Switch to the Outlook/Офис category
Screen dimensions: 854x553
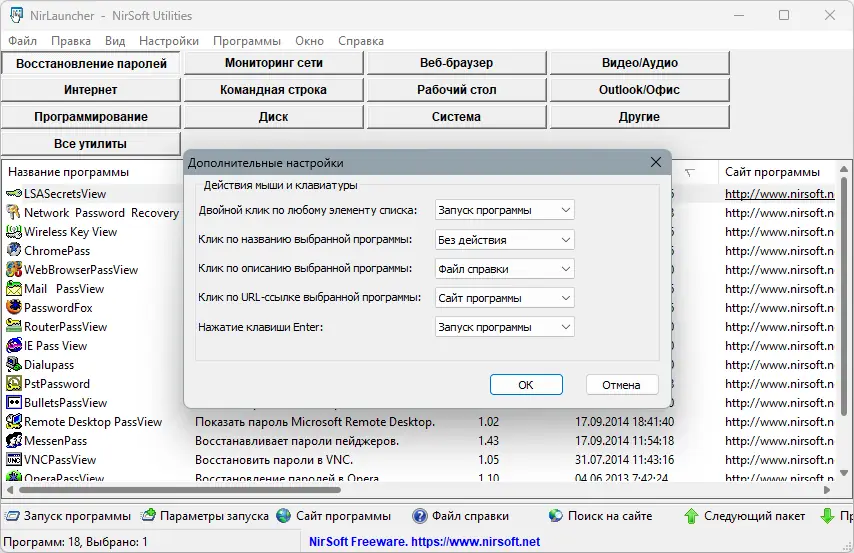[639, 90]
